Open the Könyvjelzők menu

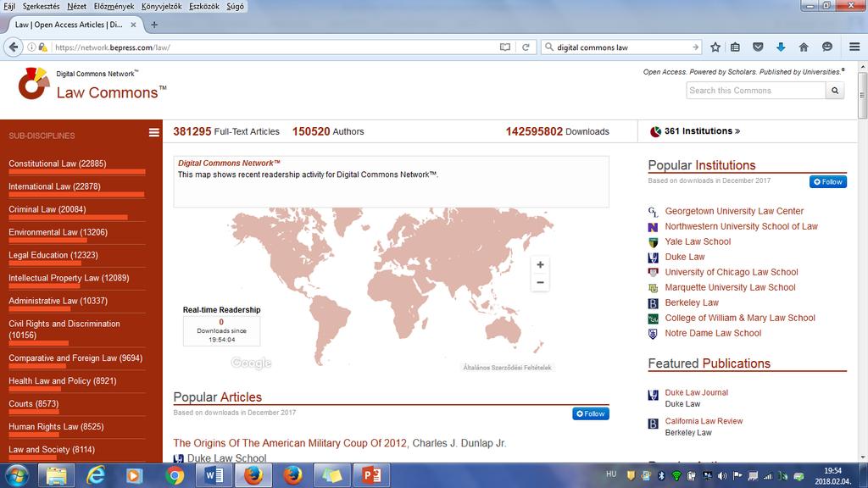[162, 6]
